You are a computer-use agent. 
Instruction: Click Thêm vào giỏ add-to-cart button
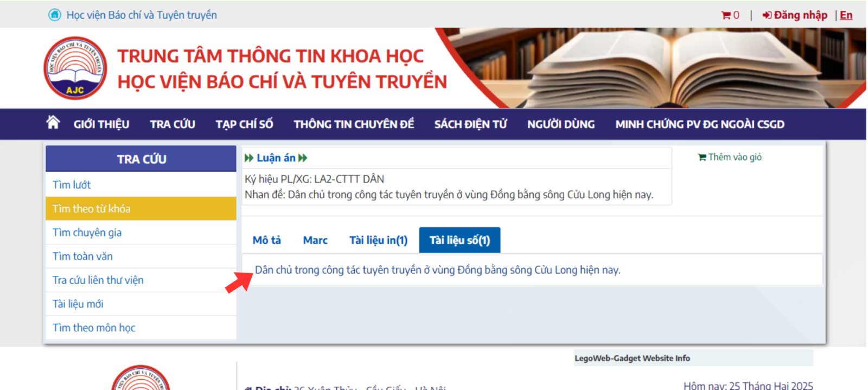[730, 157]
